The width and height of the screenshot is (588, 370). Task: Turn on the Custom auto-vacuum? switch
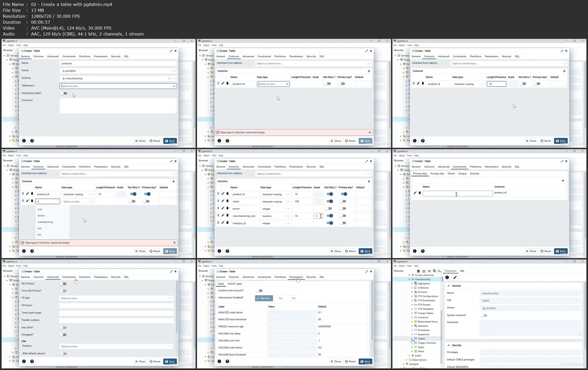pos(259,291)
